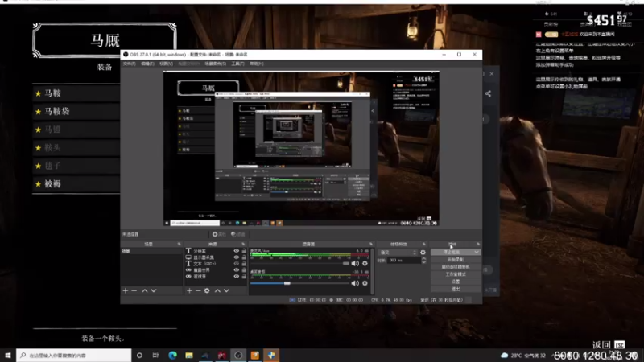Edit the transition duration 300 ms field

(404, 260)
